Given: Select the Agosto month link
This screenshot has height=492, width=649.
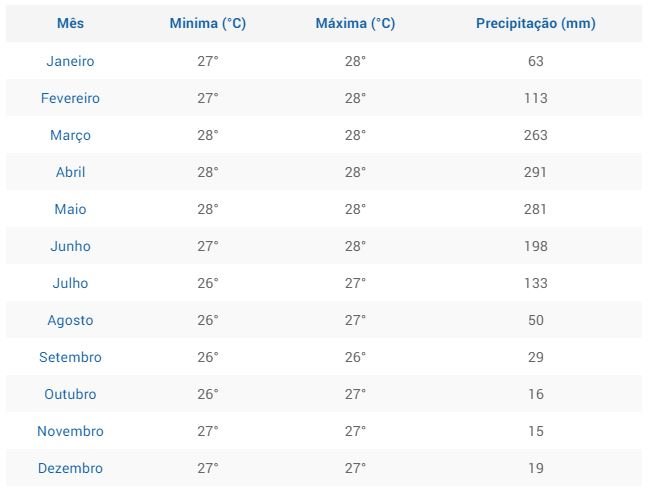Looking at the screenshot, I should pos(70,320).
